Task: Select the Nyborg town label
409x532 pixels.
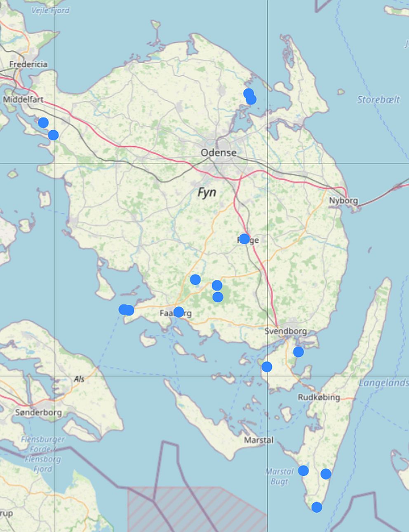Action: click(343, 201)
